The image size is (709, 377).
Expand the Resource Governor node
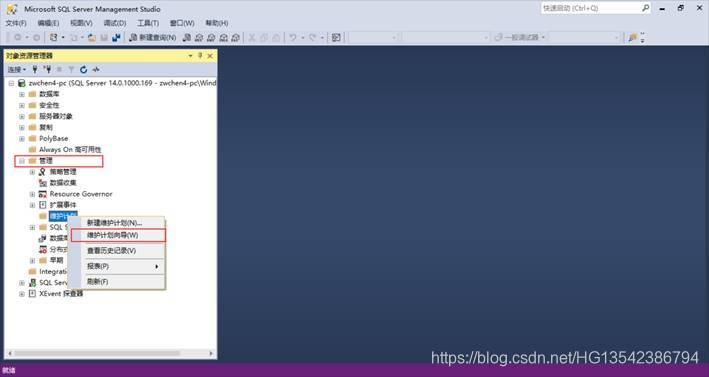32,194
